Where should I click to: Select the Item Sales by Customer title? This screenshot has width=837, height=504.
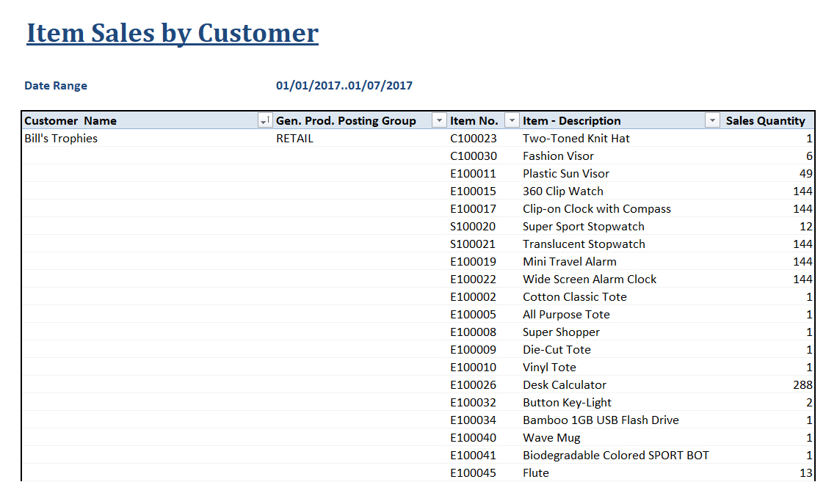[173, 33]
